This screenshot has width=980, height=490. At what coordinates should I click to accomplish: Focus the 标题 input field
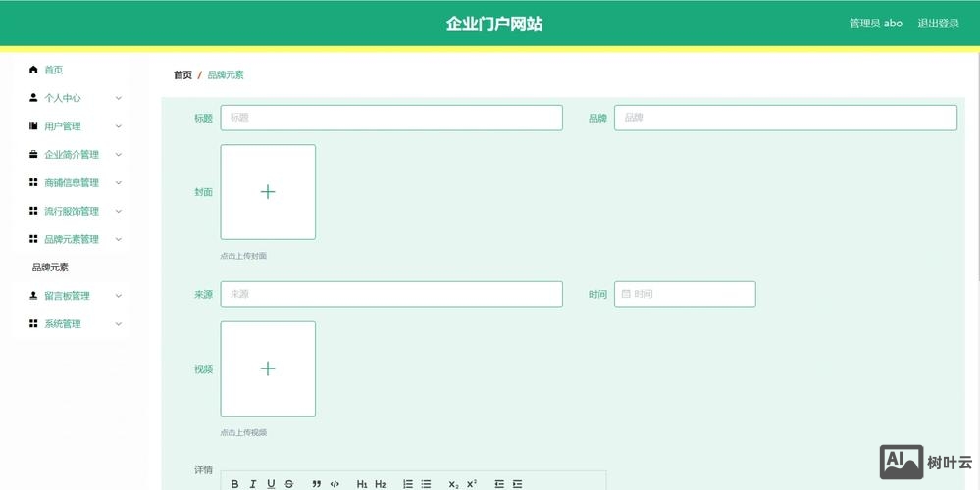point(391,118)
